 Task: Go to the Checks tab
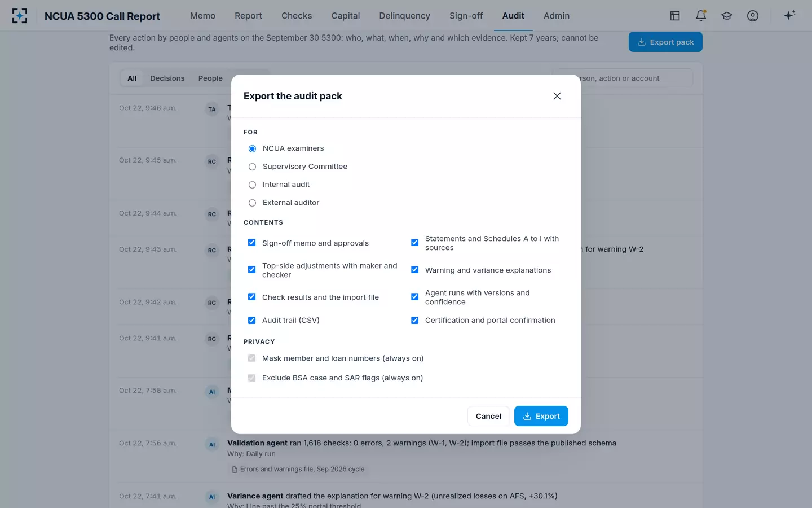(297, 16)
